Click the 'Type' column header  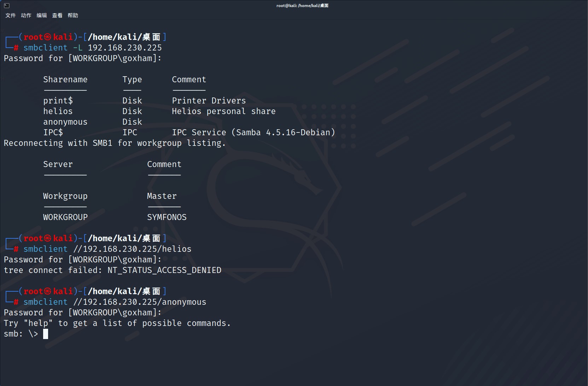(x=132, y=80)
